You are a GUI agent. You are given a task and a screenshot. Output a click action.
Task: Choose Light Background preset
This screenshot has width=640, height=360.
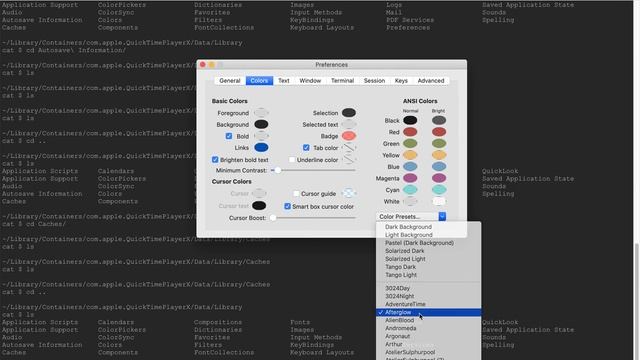pyautogui.click(x=429, y=235)
